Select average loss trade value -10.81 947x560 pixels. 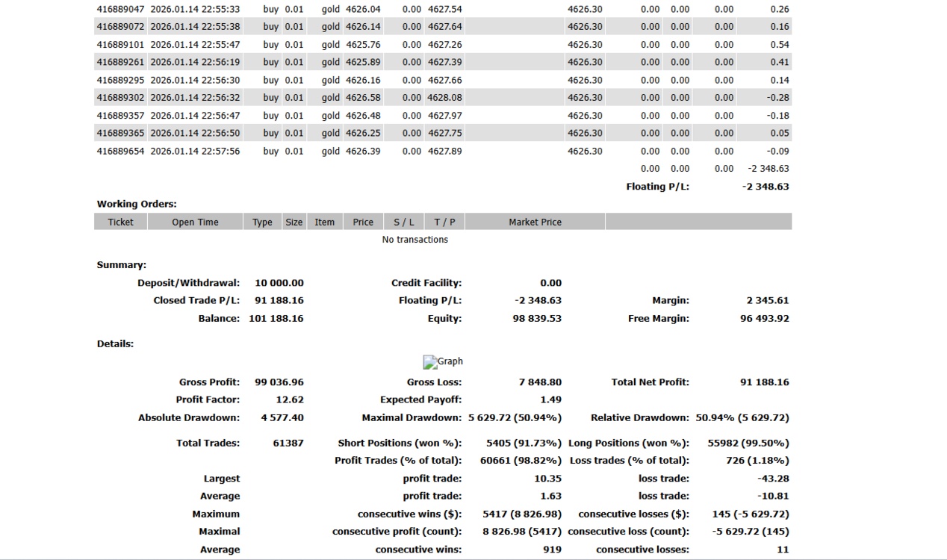[773, 496]
